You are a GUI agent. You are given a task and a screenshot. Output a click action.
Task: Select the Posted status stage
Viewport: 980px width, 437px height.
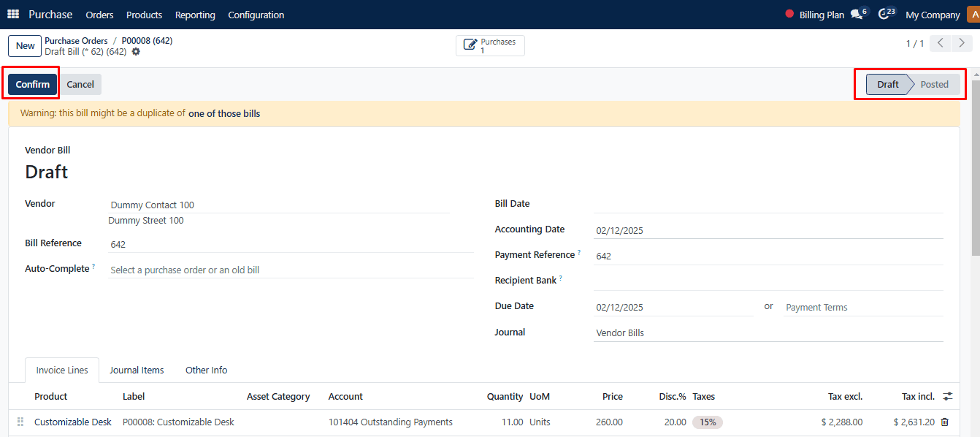[935, 84]
